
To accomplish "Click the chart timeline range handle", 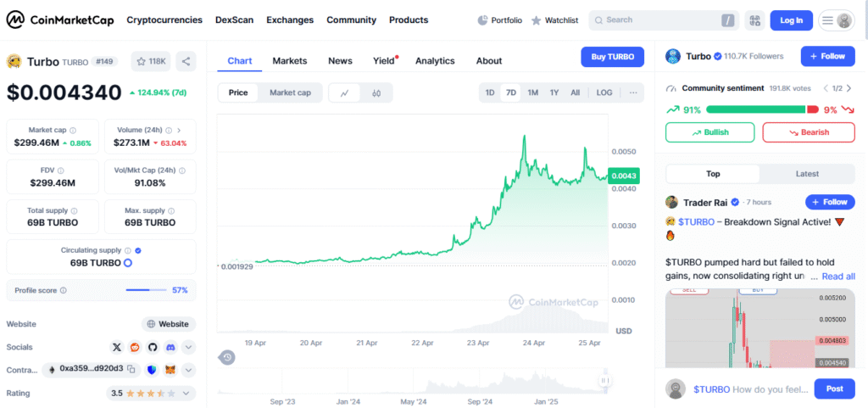I will pos(605,381).
